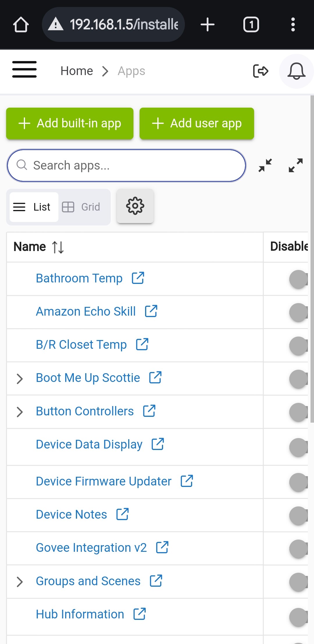Open the hamburger navigation menu
The height and width of the screenshot is (644, 314).
point(24,70)
